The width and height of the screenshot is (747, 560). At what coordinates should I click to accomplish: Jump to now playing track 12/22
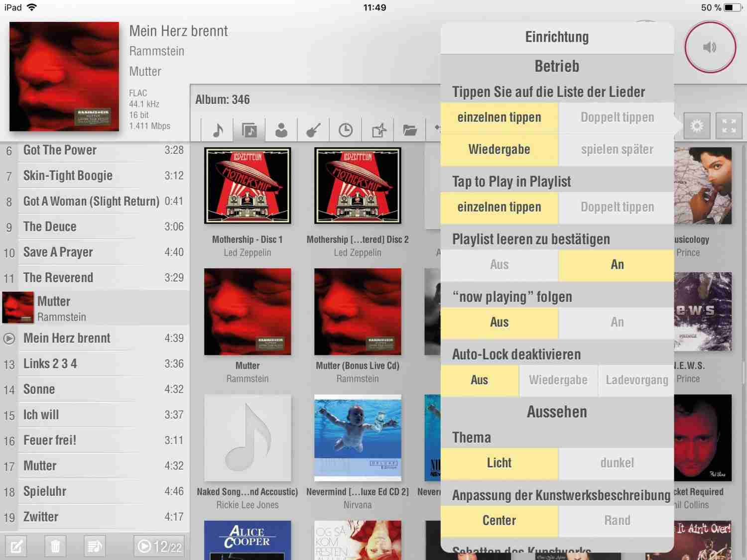[x=159, y=547]
